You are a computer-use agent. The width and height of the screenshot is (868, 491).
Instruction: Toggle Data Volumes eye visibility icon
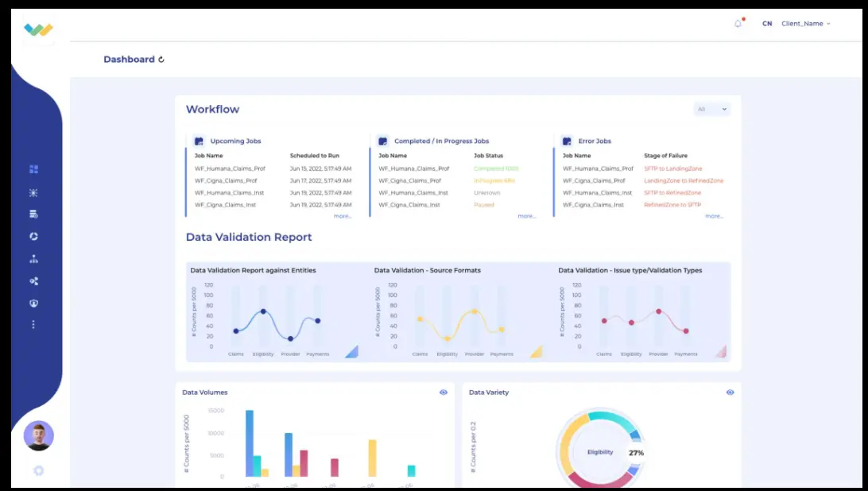(x=444, y=392)
